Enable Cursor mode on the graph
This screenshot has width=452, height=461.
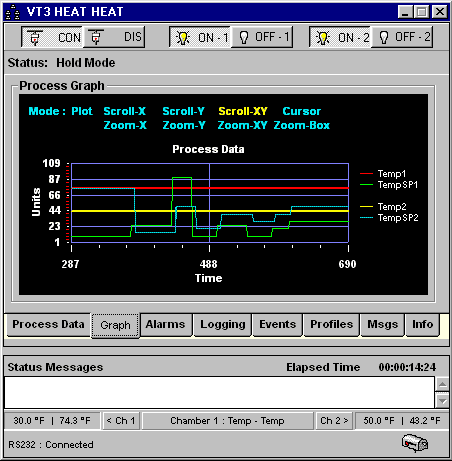(x=302, y=111)
